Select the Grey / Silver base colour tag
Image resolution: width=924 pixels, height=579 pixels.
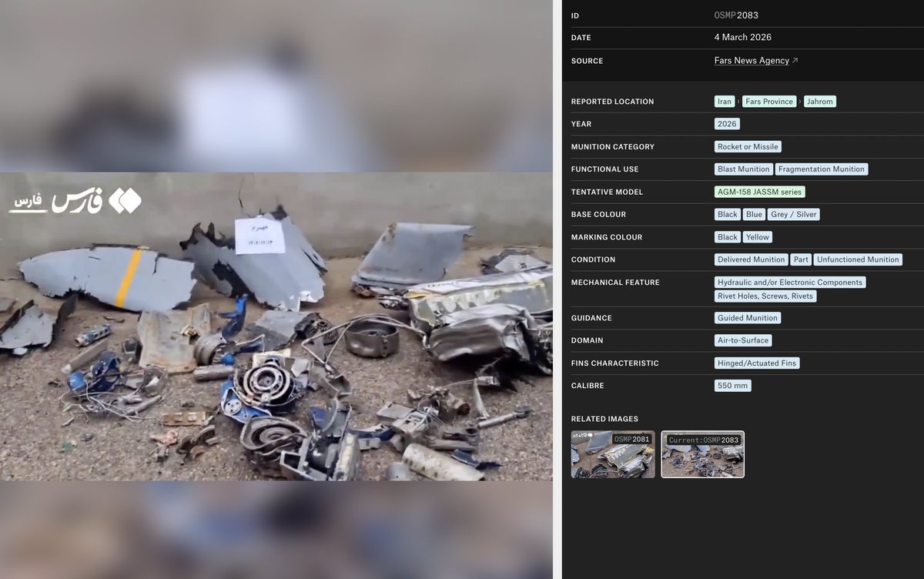[x=793, y=214]
